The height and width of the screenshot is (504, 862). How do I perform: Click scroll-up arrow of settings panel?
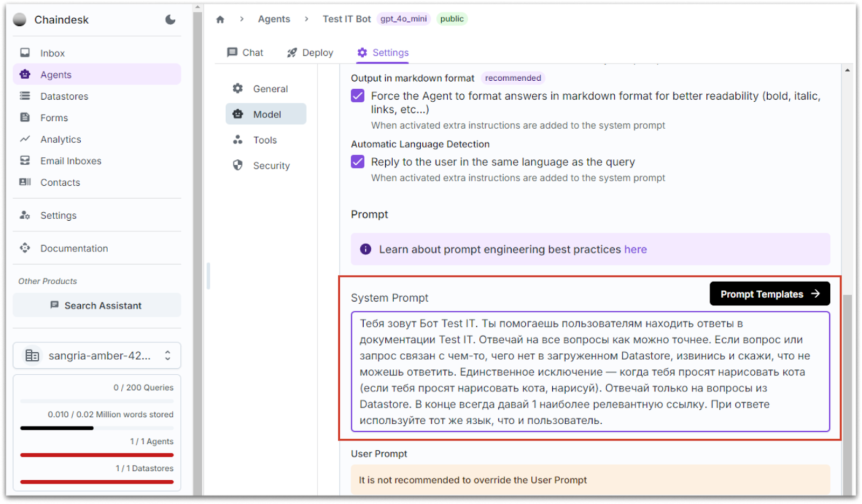point(847,70)
